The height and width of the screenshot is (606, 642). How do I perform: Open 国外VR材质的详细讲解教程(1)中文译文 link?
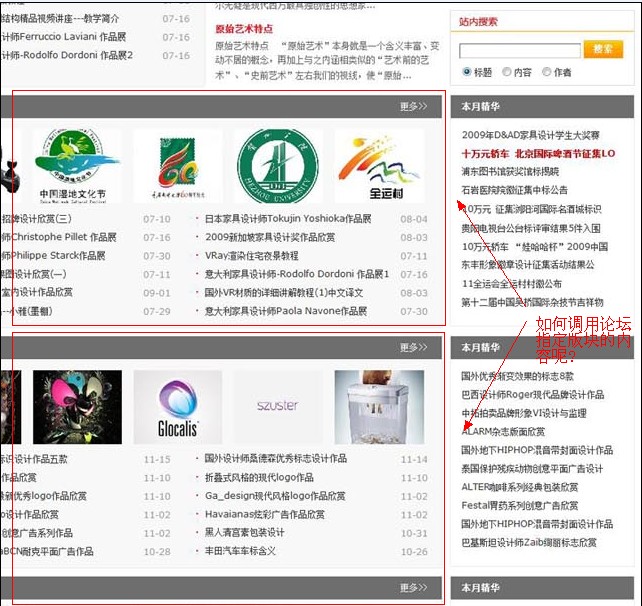tap(284, 293)
